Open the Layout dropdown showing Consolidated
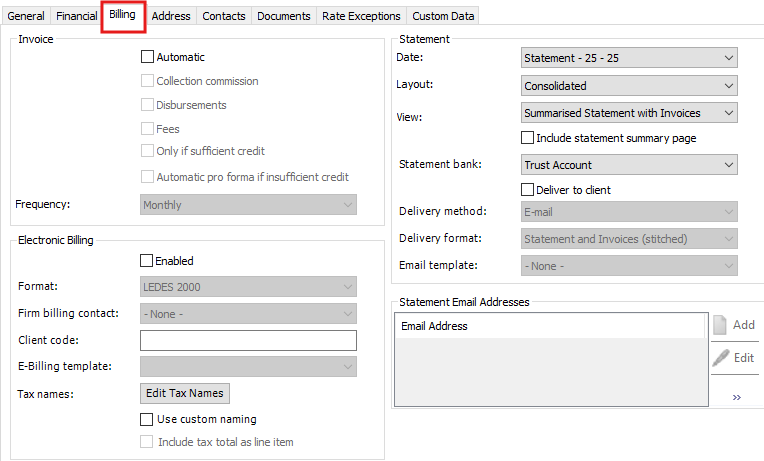764x461 pixels. pyautogui.click(x=629, y=85)
